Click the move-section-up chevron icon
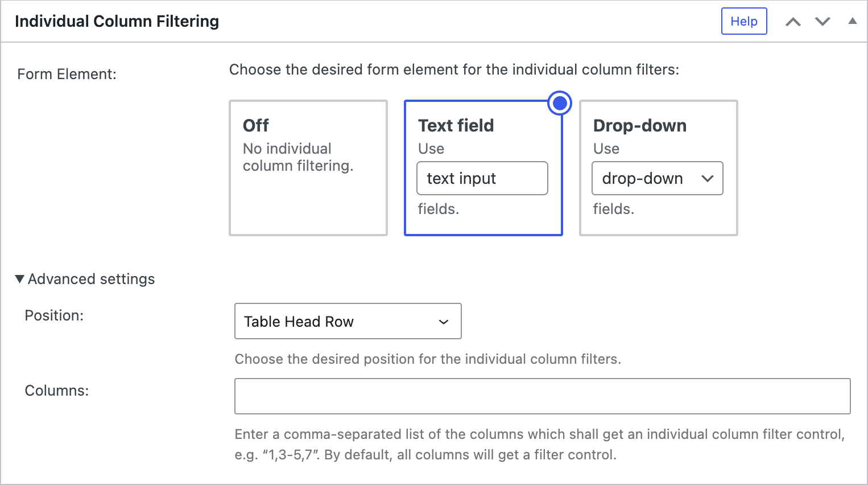The height and width of the screenshot is (485, 868). [x=793, y=21]
